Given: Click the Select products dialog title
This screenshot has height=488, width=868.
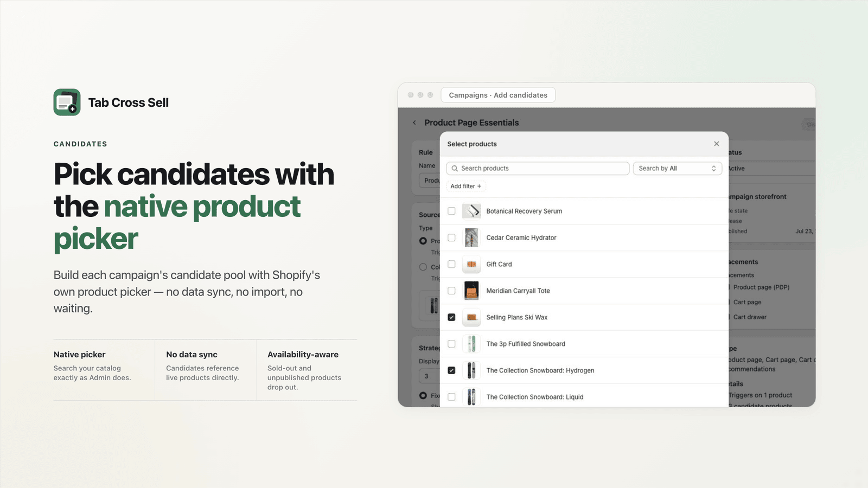Looking at the screenshot, I should [472, 144].
